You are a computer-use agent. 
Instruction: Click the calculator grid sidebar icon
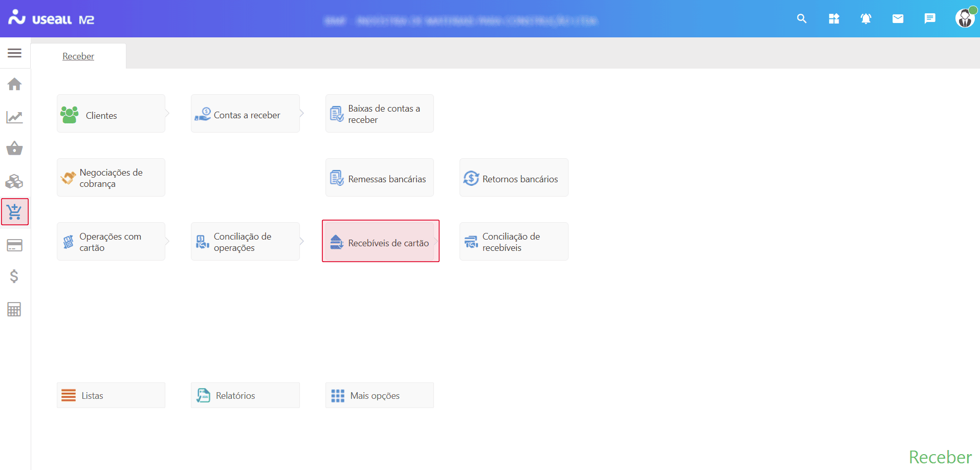coord(14,309)
